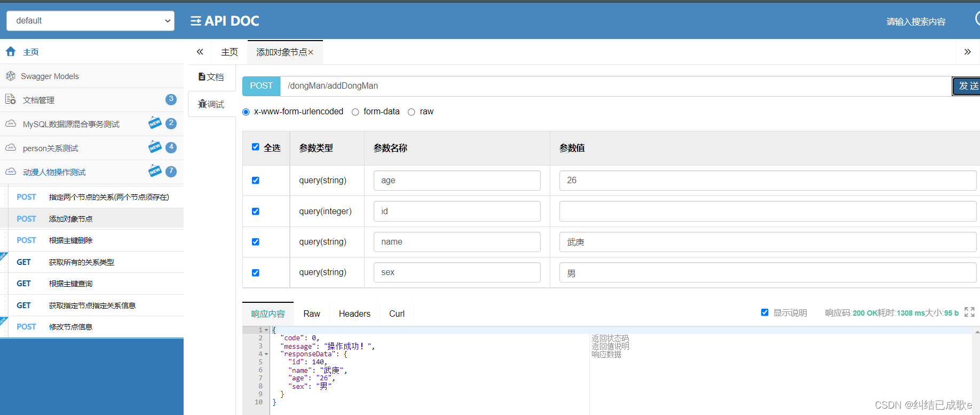Viewport: 980px width, 415px height.
Task: Click NEW badge on MySQL数据源混合事务测试
Action: click(155, 123)
